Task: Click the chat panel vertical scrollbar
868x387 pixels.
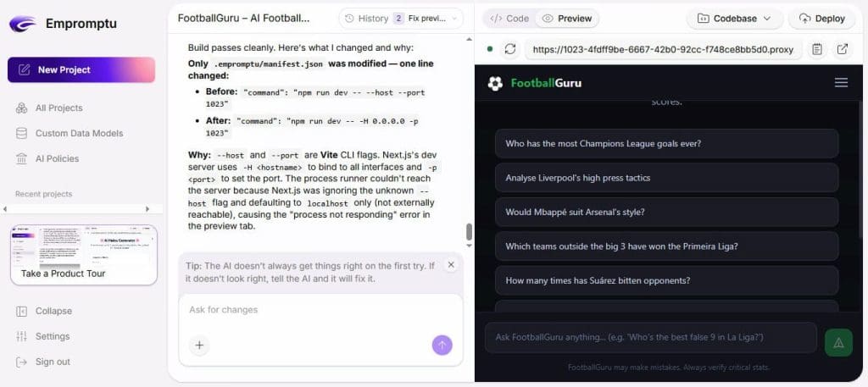Action: [469, 232]
